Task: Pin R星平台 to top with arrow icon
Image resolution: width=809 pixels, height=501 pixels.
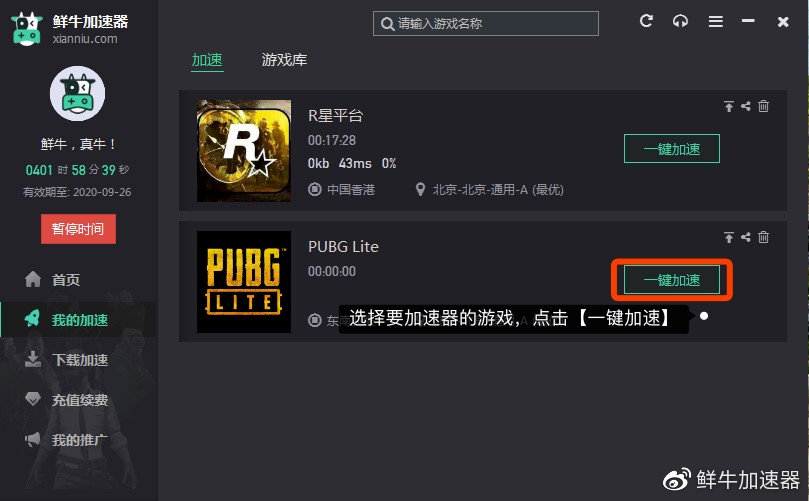Action: pyautogui.click(x=729, y=106)
